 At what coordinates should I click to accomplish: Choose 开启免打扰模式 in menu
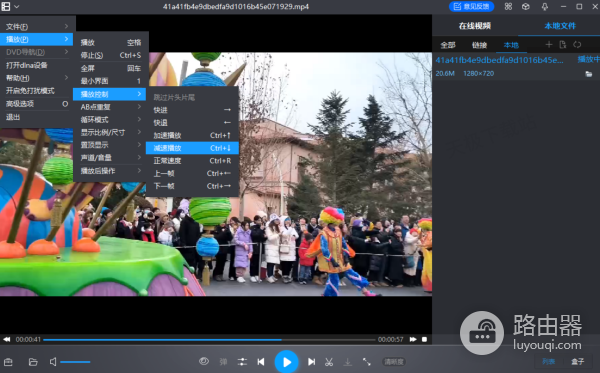coord(37,91)
